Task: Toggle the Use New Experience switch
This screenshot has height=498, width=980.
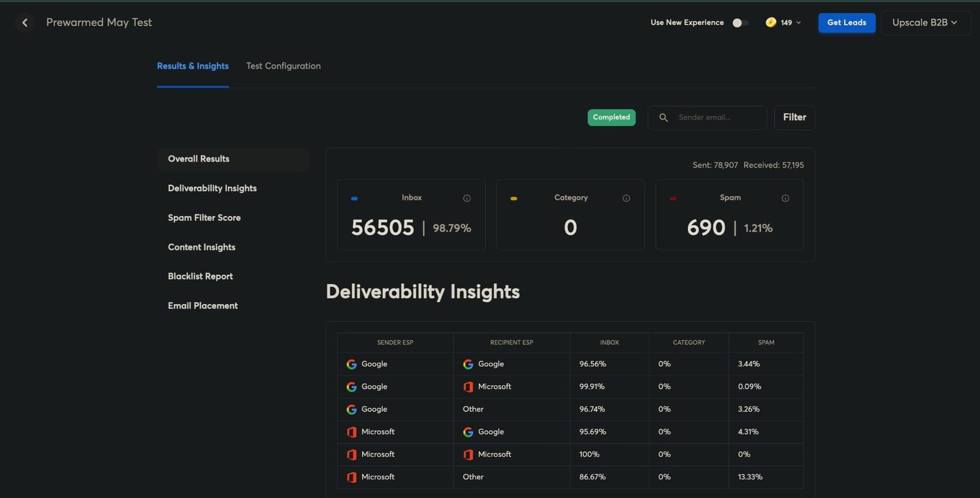Action: 740,23
